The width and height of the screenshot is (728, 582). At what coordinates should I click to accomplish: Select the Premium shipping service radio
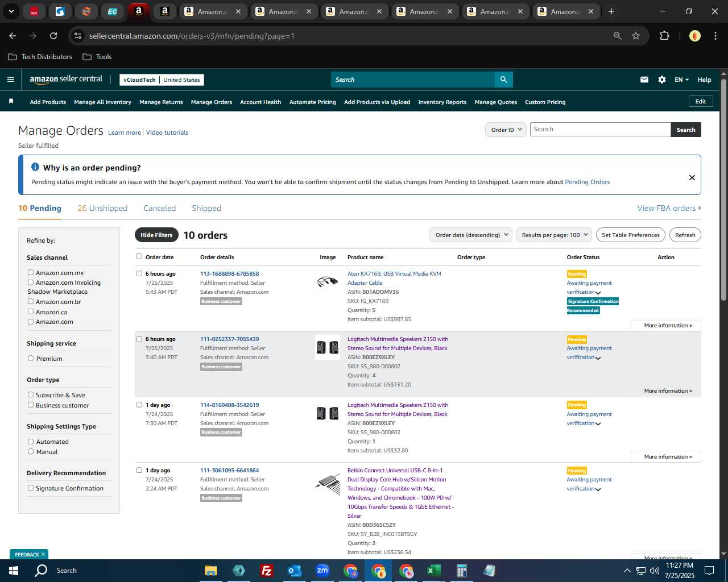pos(31,358)
